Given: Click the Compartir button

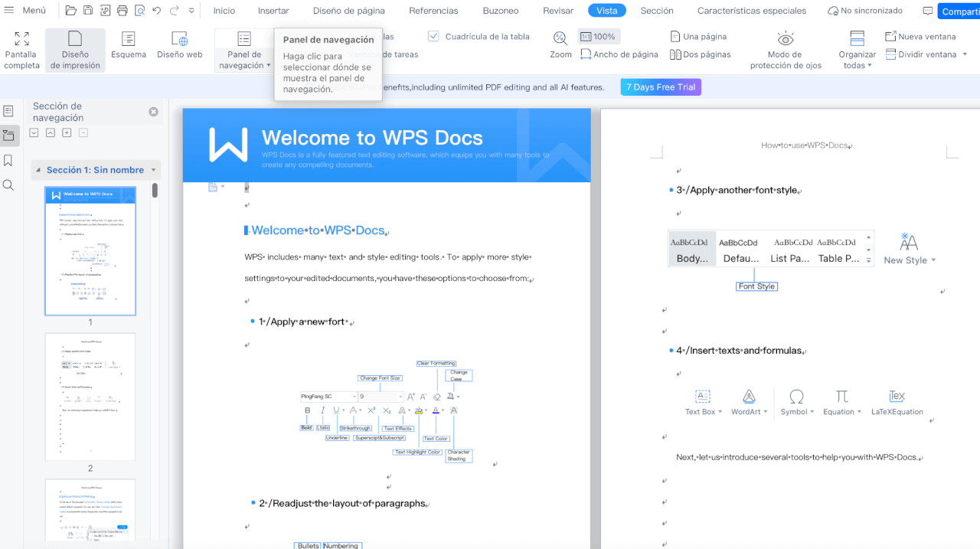Looking at the screenshot, I should 959,11.
